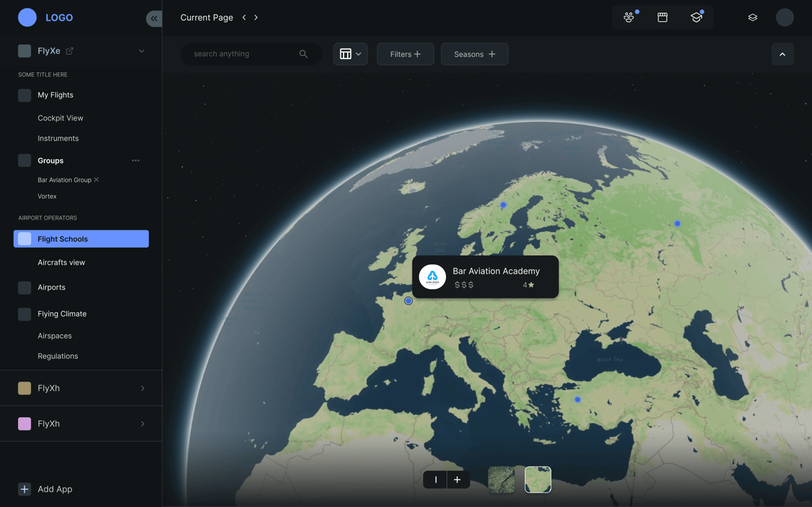
Task: Expand the table layout view dropdown
Action: point(350,54)
